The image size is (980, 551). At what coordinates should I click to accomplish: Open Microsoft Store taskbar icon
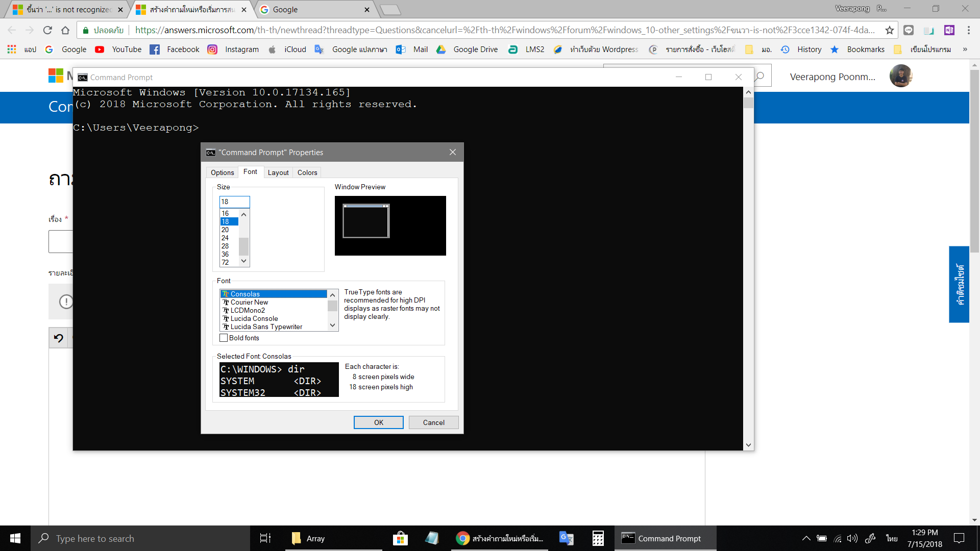[400, 538]
